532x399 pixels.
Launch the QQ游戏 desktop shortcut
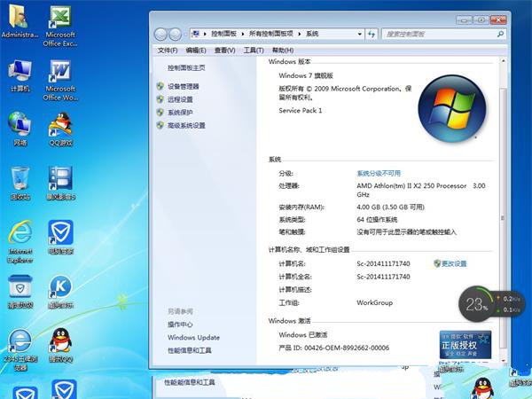(x=60, y=129)
